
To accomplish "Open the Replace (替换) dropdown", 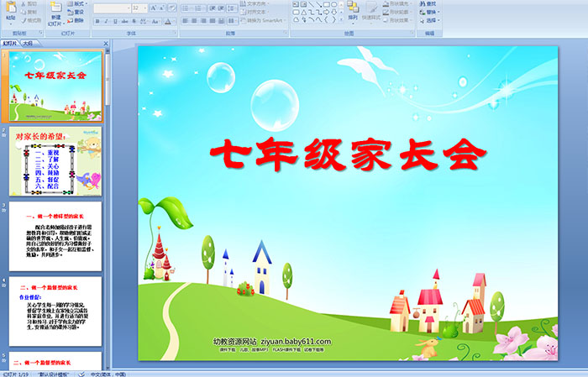I will click(429, 12).
